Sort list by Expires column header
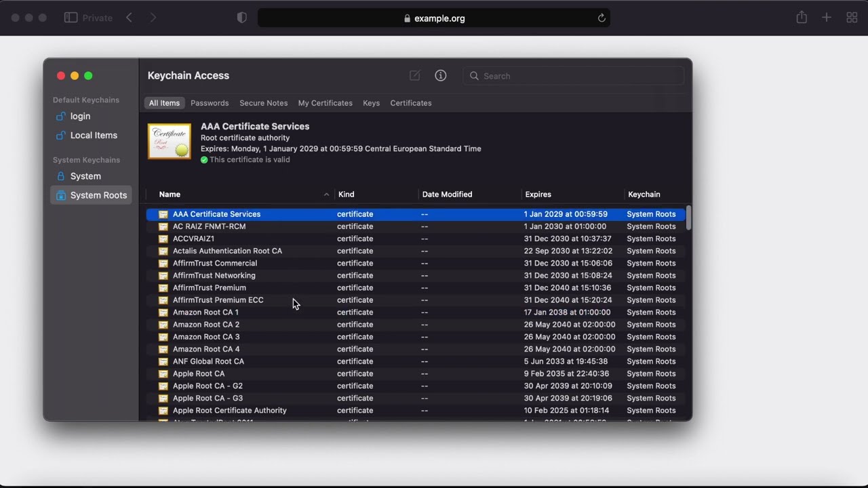 point(538,195)
